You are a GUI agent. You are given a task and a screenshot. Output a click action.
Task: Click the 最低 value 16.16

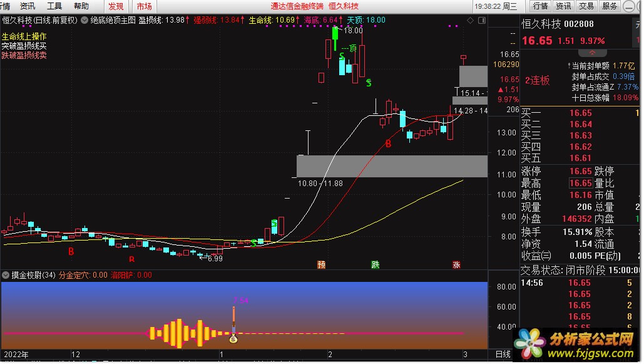tap(580, 195)
